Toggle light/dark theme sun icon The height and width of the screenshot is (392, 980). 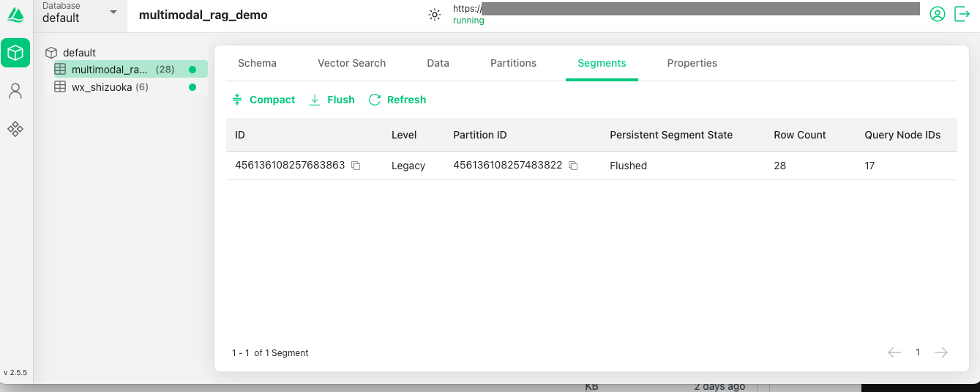[x=435, y=15]
